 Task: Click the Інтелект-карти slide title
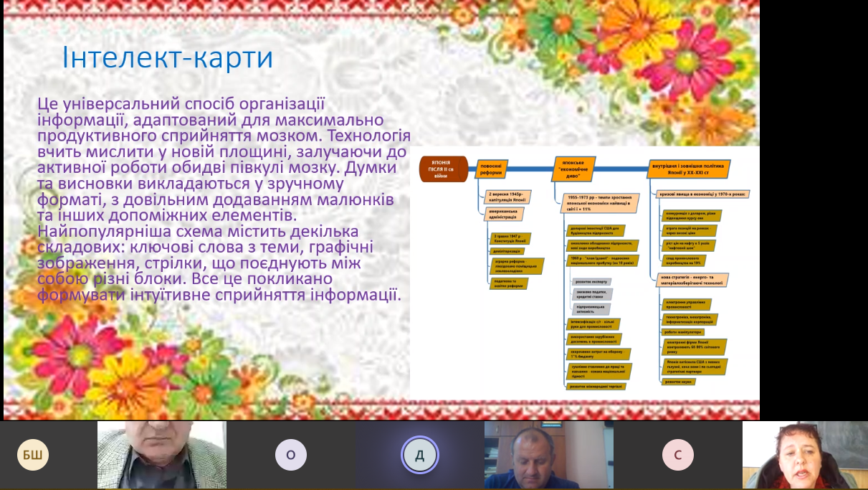168,58
